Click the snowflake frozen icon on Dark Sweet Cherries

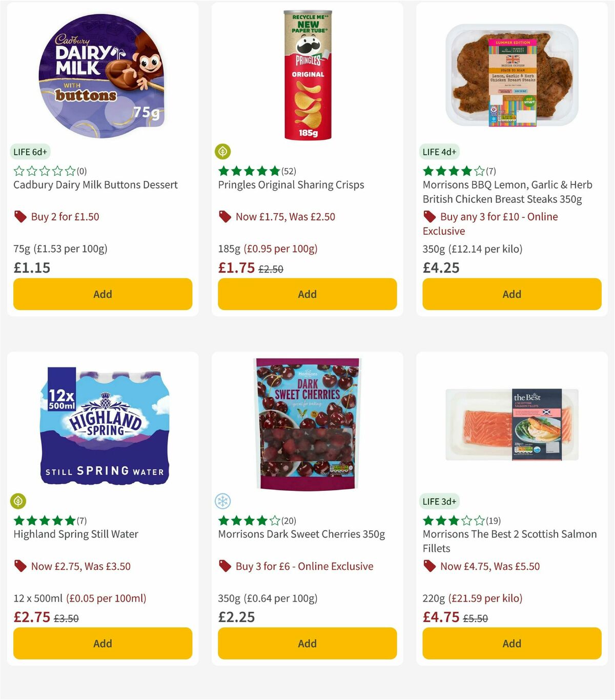pyautogui.click(x=223, y=501)
